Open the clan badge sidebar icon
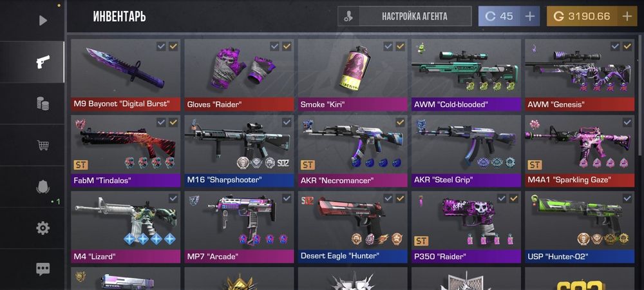The width and height of the screenshot is (644, 290). tap(43, 188)
